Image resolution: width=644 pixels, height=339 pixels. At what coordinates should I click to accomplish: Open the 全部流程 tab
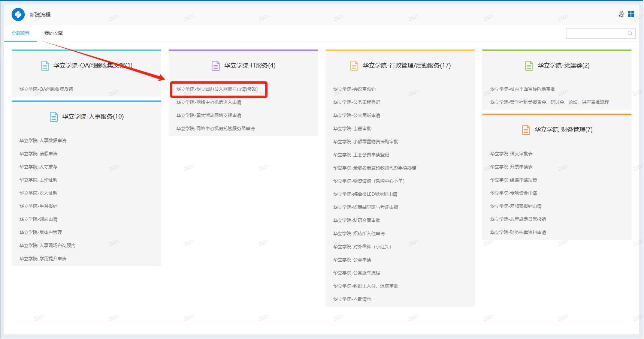click(x=21, y=33)
